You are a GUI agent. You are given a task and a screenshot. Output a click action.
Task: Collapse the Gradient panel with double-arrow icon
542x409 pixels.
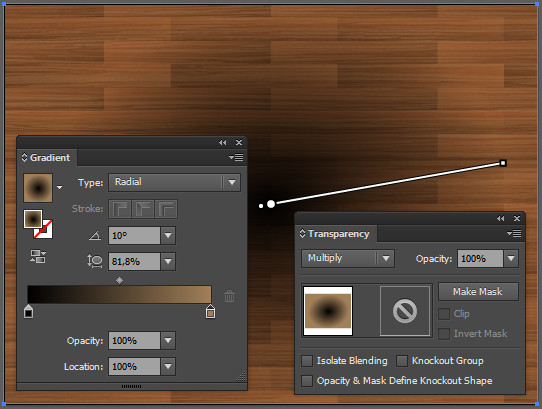point(222,142)
